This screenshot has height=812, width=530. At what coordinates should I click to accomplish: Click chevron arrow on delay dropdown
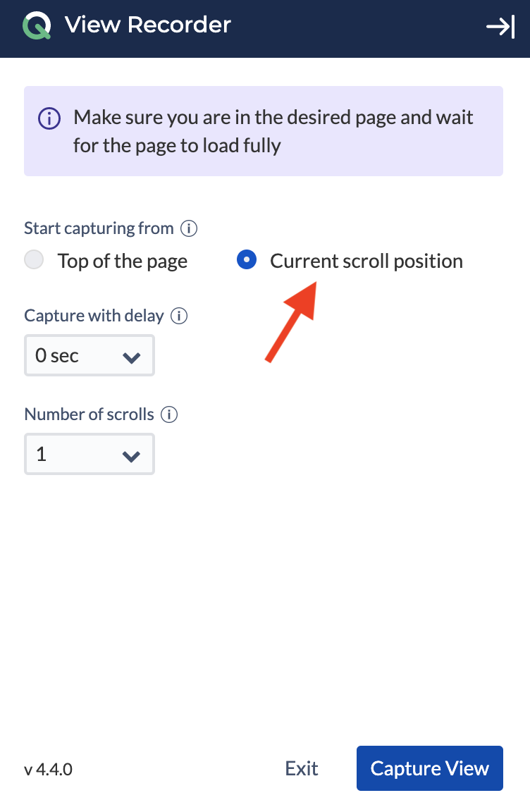[x=132, y=357]
